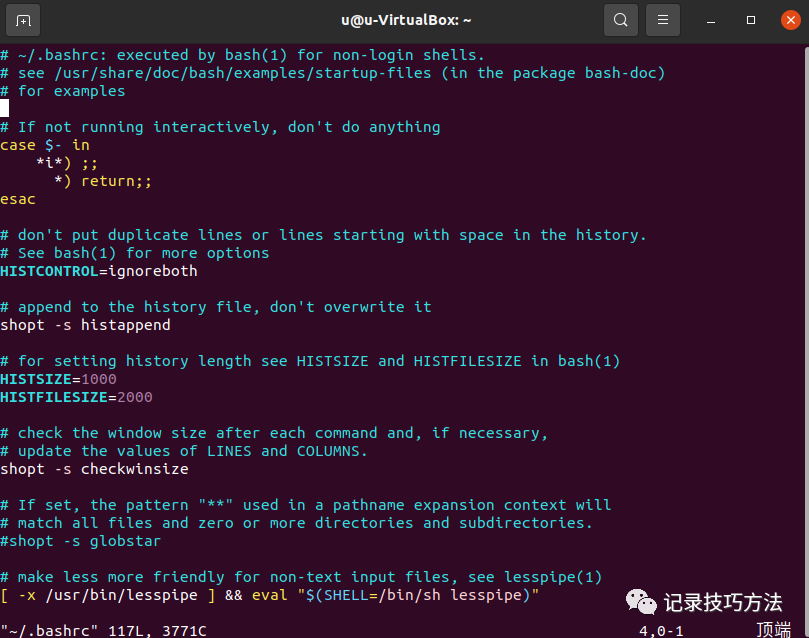The image size is (809, 638).
Task: Click the '# If not running interactively' comment
Action: [x=220, y=127]
